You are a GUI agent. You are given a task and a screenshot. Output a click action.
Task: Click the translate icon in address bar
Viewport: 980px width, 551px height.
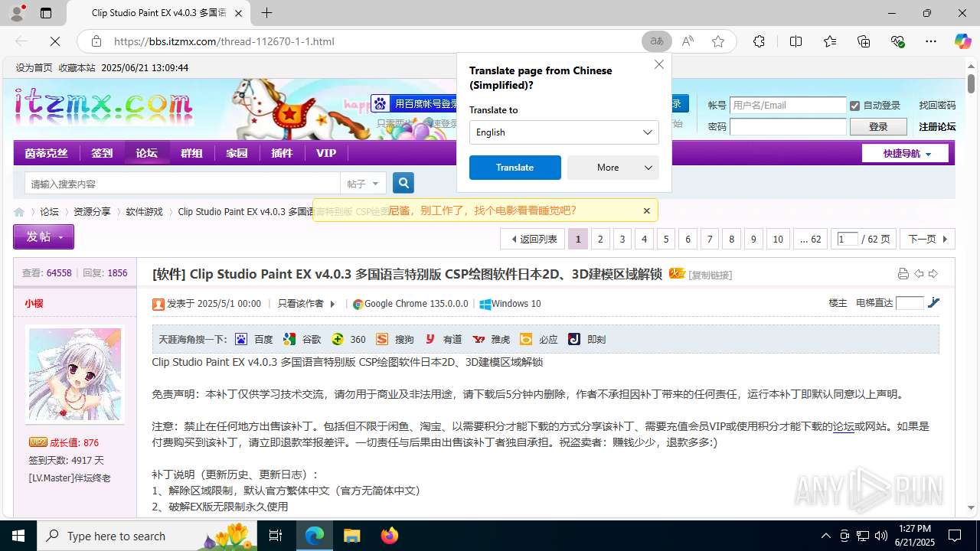[657, 41]
